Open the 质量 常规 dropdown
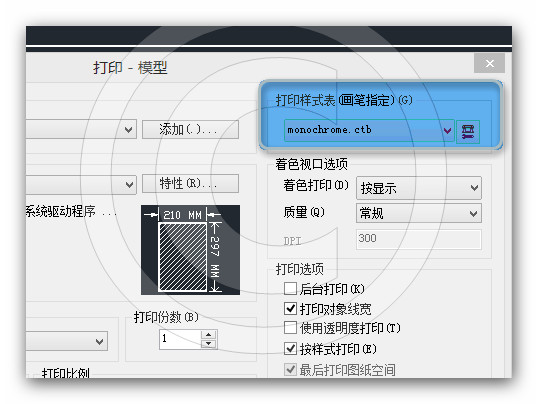Image resolution: width=538 pixels, height=404 pixels. tap(419, 213)
